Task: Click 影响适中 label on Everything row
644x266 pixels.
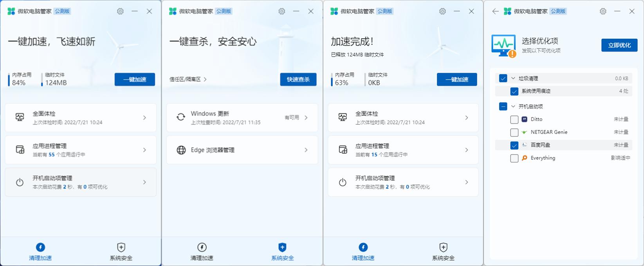Action: pos(621,158)
